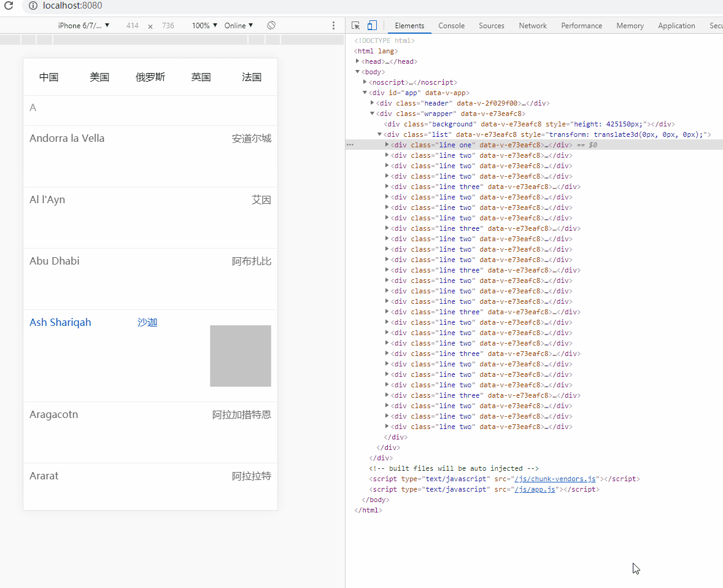
Task: Open the Online throttling dropdown
Action: pos(238,25)
